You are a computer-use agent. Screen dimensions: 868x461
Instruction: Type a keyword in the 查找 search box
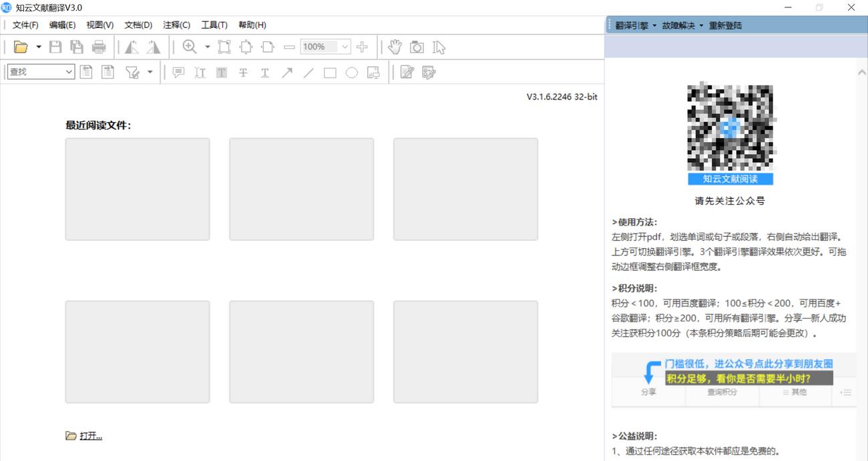(37, 71)
